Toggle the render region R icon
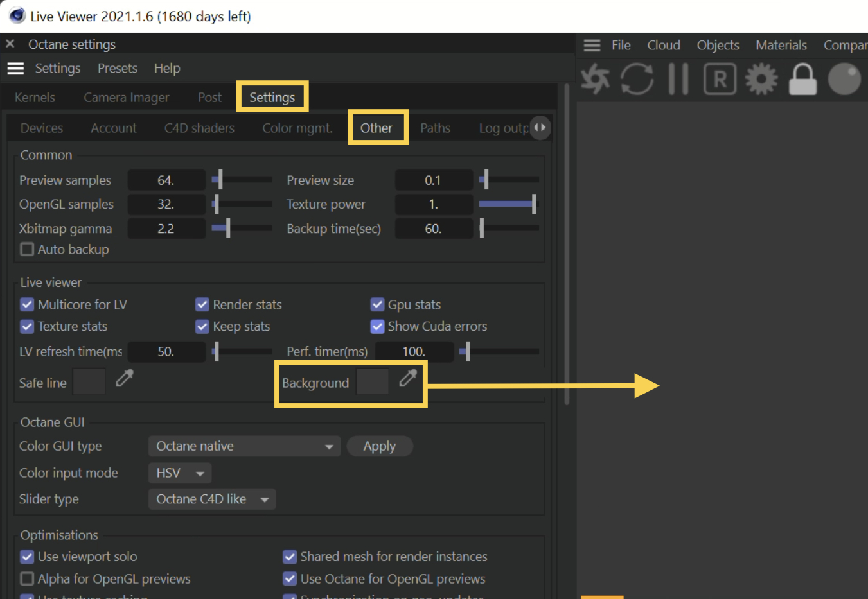The height and width of the screenshot is (599, 868). point(720,79)
